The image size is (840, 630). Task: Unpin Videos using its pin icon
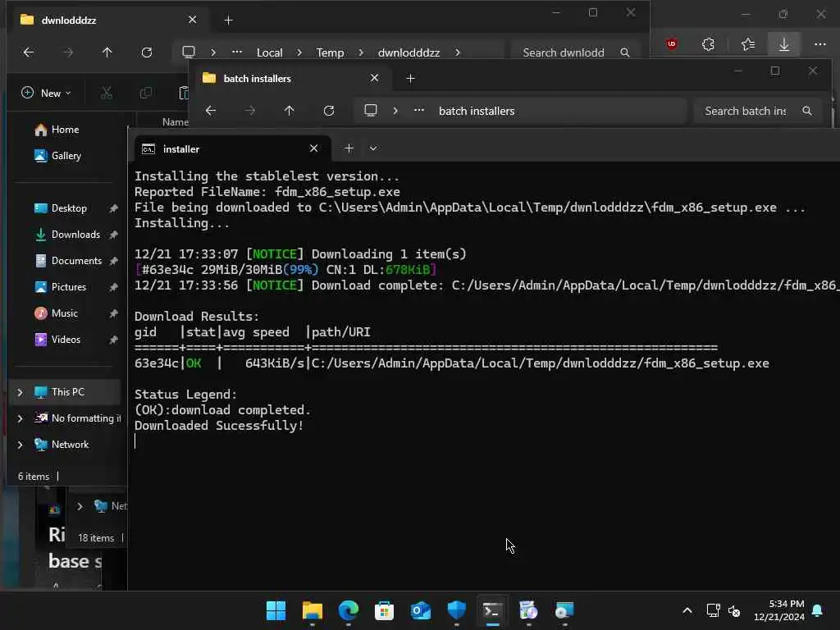coord(113,340)
